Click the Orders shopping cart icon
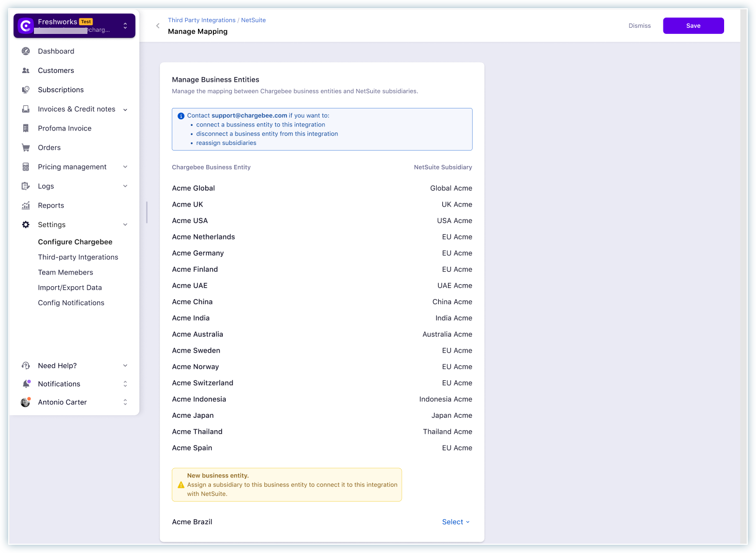 coord(26,148)
